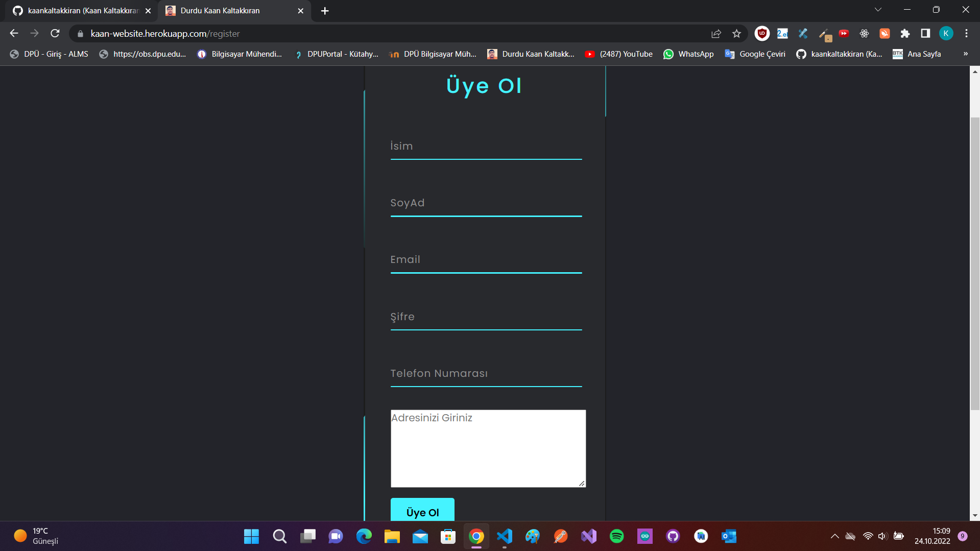Show hidden system tray icons

(835, 536)
